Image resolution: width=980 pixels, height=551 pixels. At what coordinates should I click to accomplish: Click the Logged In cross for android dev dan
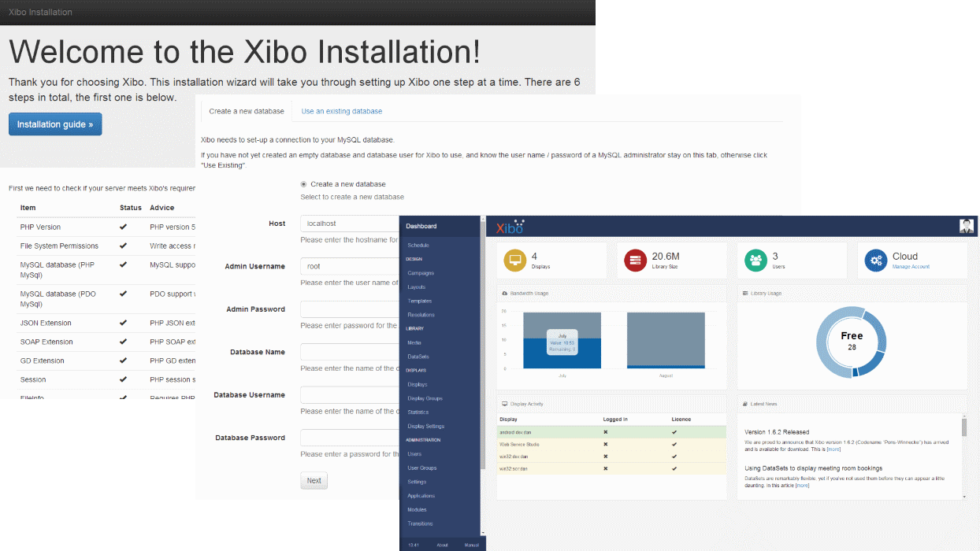(x=605, y=432)
